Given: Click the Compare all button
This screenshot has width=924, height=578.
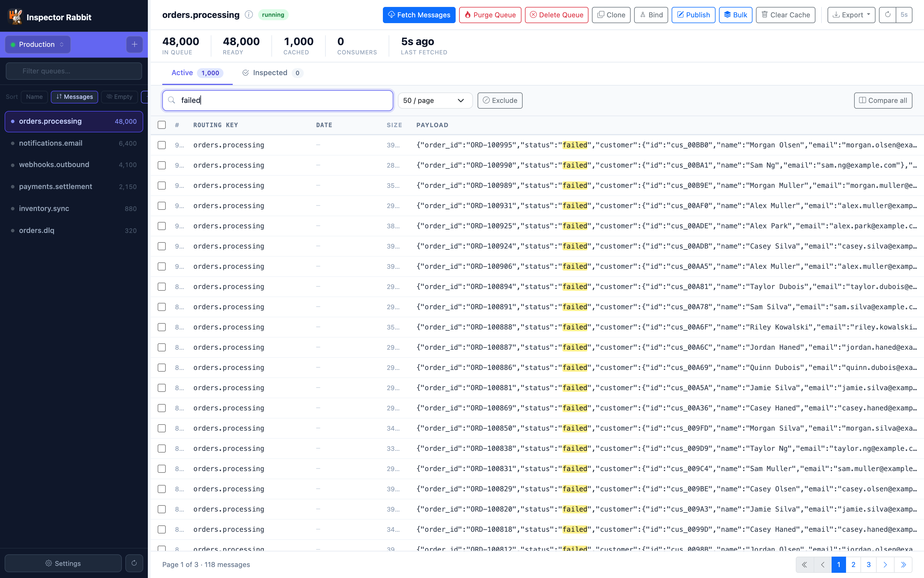Looking at the screenshot, I should point(883,101).
